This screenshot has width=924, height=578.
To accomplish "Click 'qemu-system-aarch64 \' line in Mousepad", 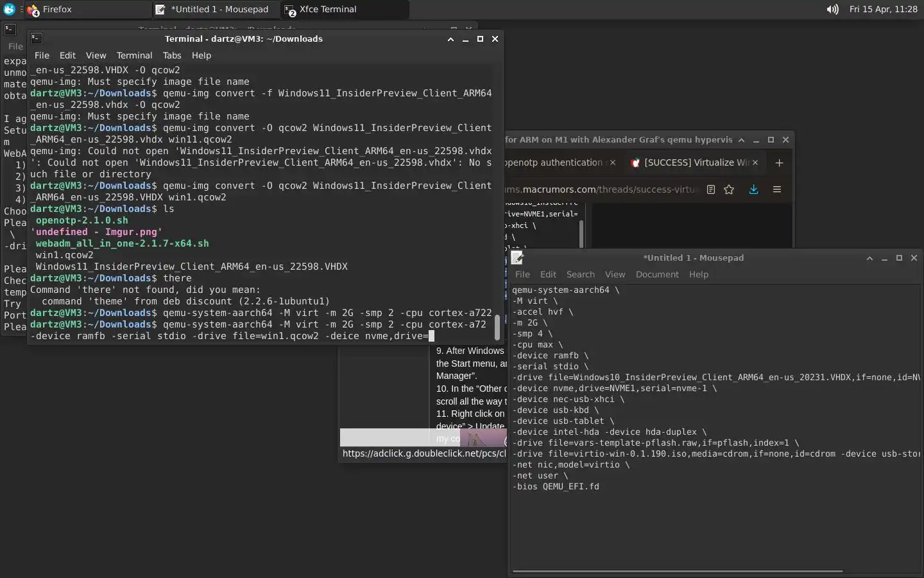I will pyautogui.click(x=566, y=290).
